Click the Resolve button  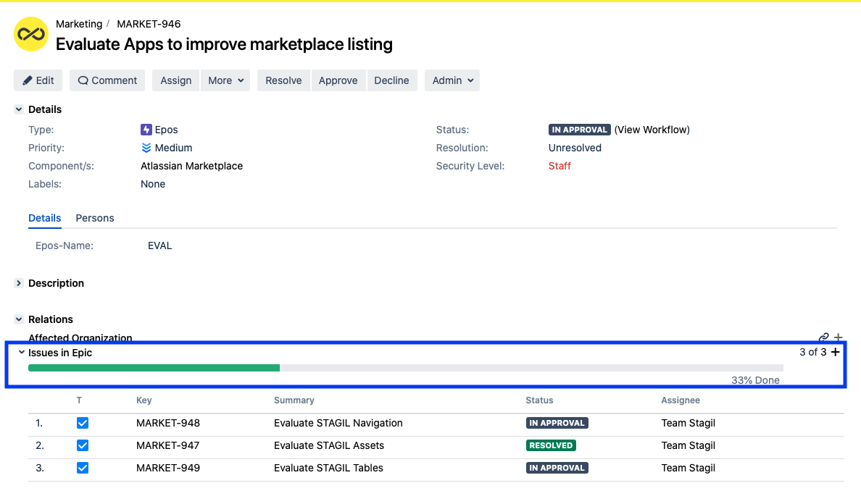[283, 80]
